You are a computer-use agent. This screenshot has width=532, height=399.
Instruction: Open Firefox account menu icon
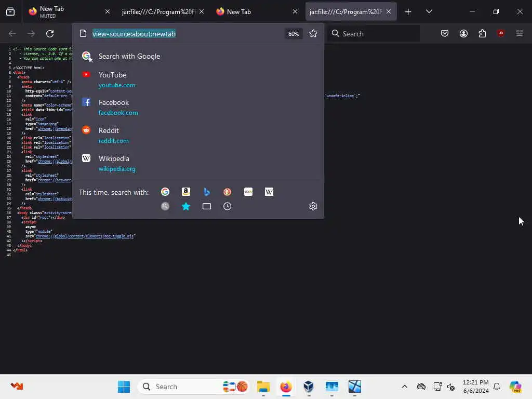pos(463,33)
